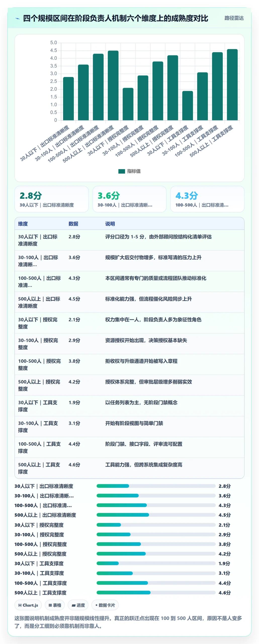Click the note 资源授权开始出现，决策授权基本缺失
The width and height of the screenshot is (259, 644).
click(x=146, y=340)
